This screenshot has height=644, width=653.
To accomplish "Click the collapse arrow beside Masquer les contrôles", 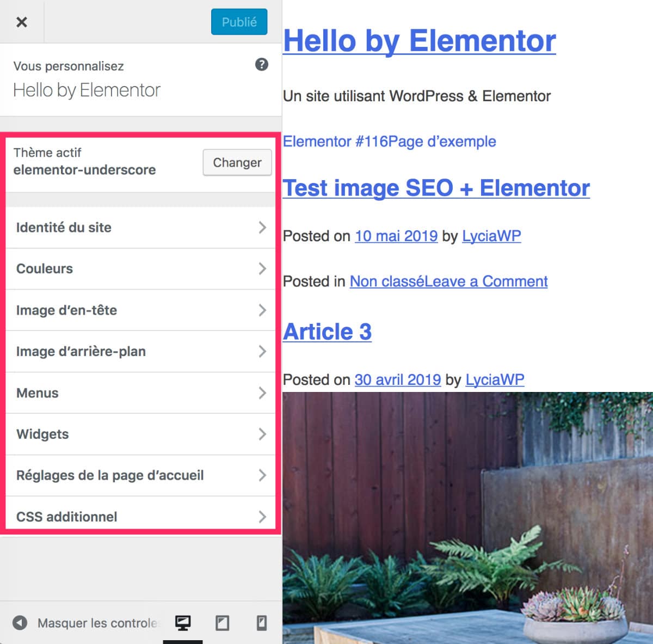I will pos(20,623).
